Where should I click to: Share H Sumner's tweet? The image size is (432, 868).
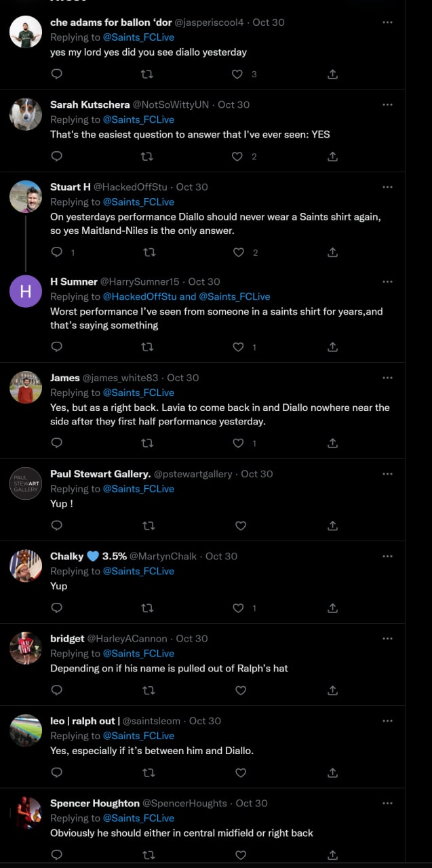coord(332,347)
